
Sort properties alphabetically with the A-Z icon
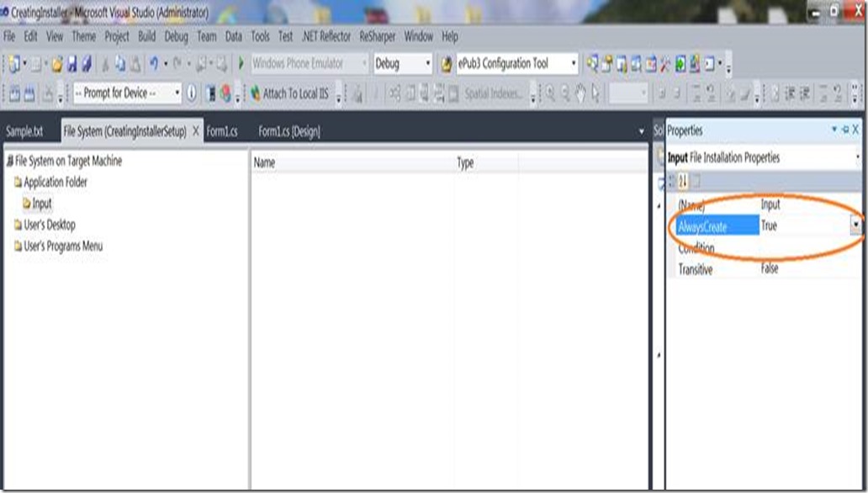coord(683,182)
